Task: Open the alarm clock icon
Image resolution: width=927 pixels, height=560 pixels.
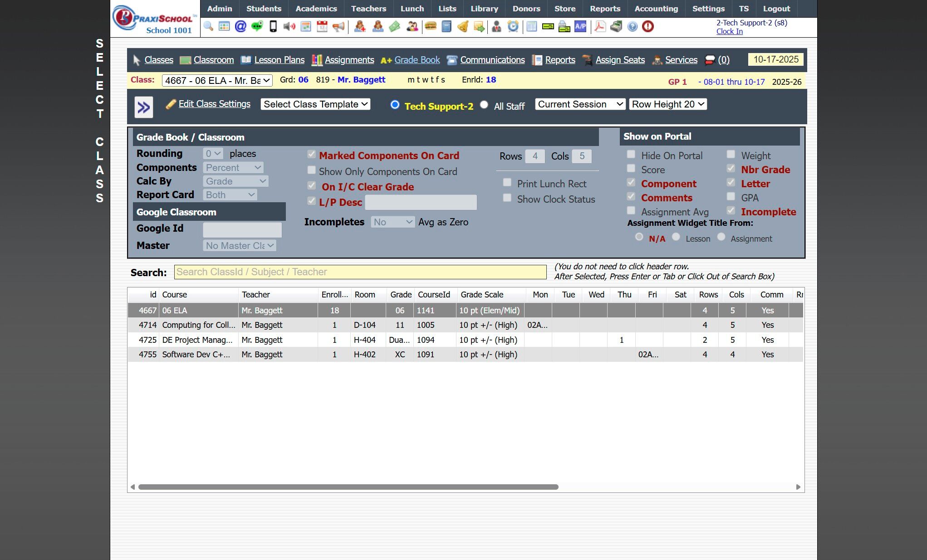Action: (x=513, y=26)
